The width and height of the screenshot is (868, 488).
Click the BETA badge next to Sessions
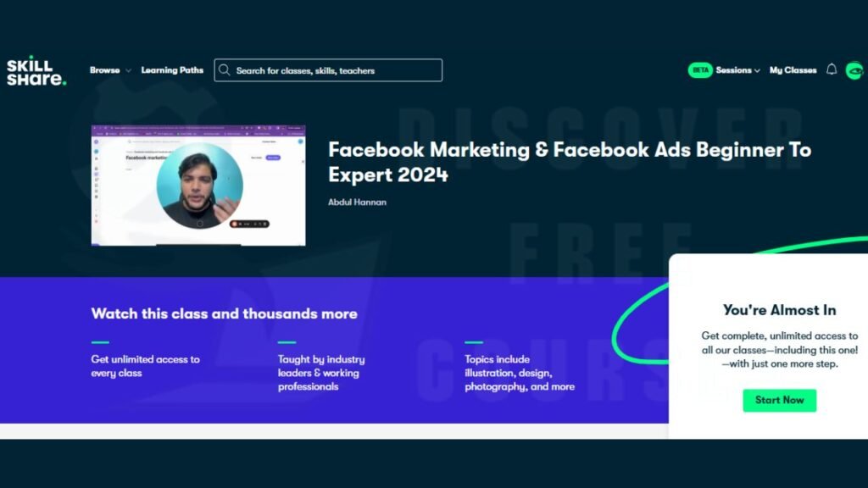coord(700,70)
